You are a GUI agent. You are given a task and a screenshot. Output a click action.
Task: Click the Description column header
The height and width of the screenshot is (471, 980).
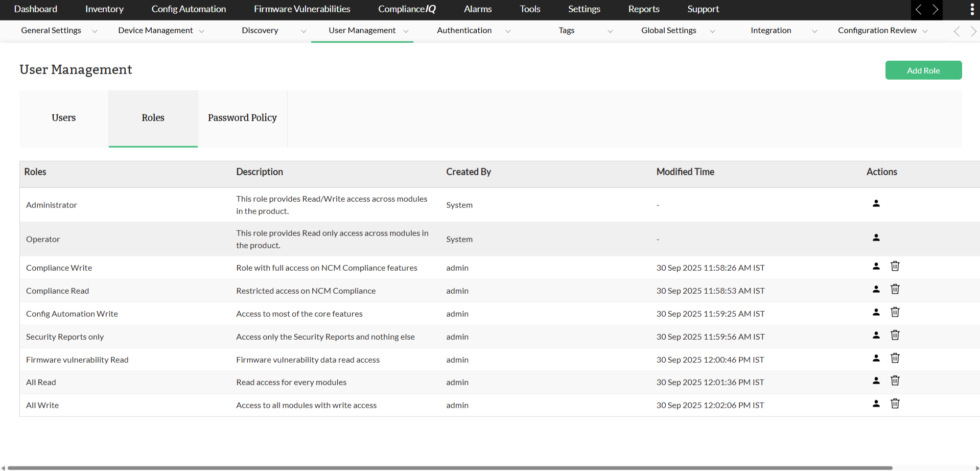(260, 172)
